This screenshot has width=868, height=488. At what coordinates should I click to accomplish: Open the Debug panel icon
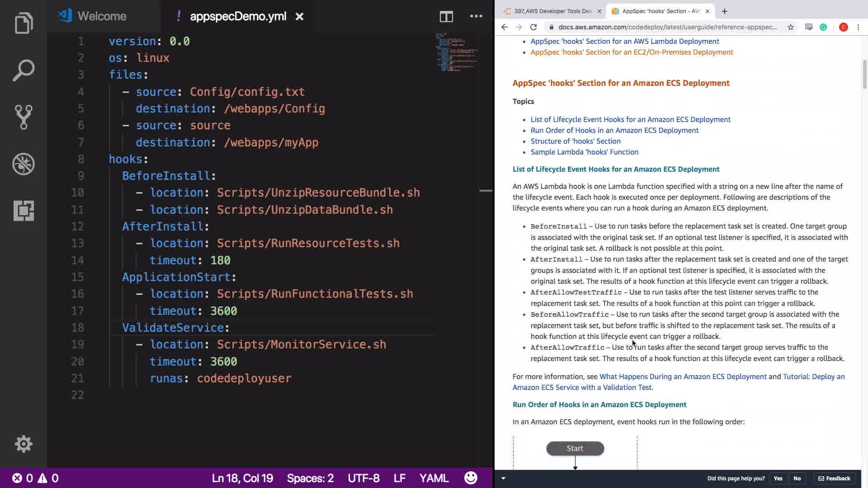coord(24,164)
